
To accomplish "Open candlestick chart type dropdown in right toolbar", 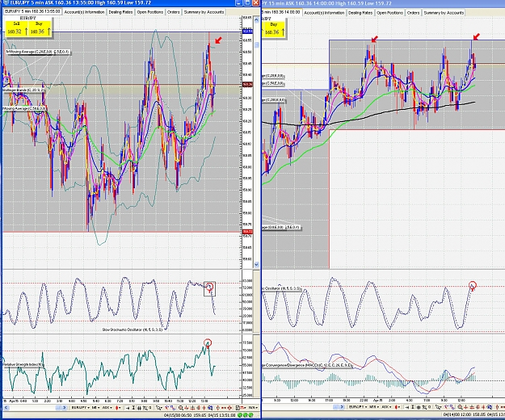I will click(398, 407).
